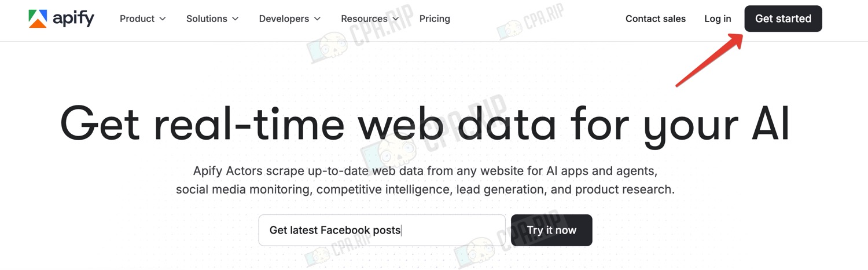Click the Apify Actors description paragraph

425,180
